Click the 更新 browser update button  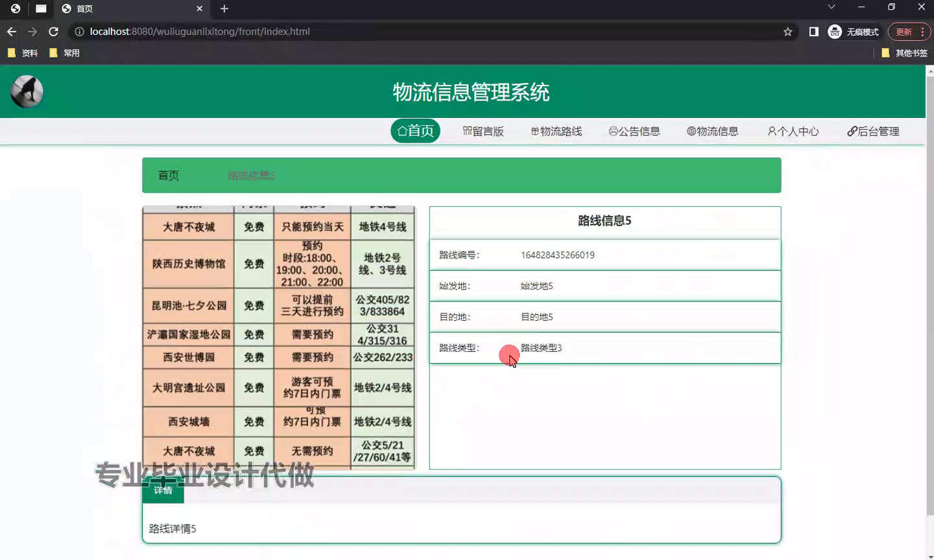(x=909, y=32)
